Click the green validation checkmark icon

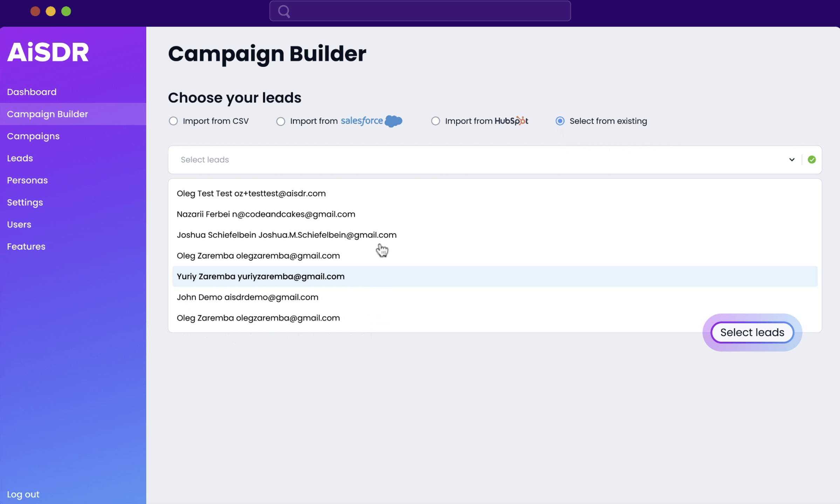tap(812, 160)
